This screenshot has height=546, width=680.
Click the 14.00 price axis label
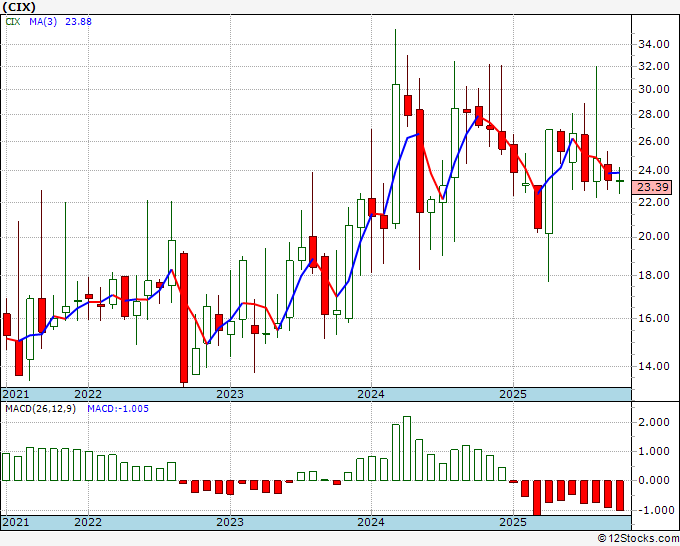[654, 366]
